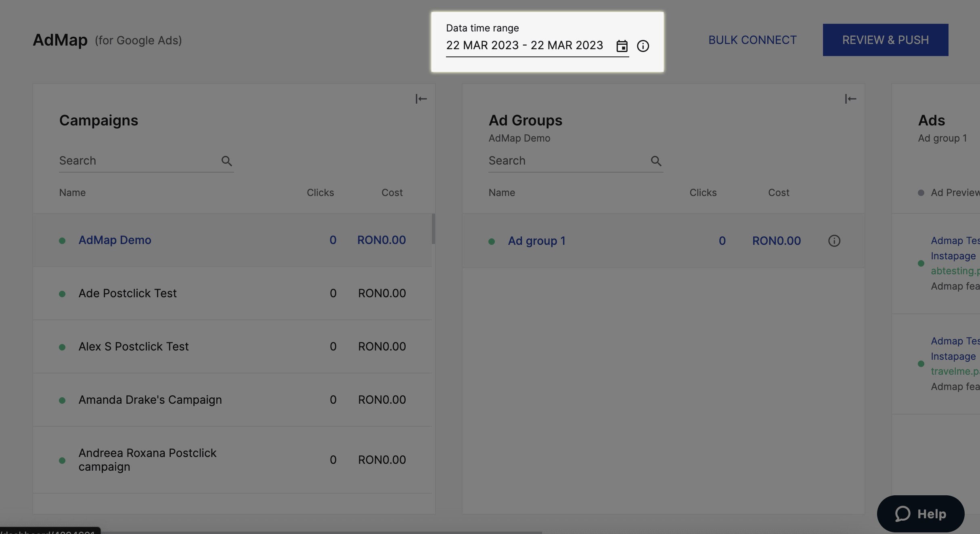Select the Alex S Postclick Test campaign
The width and height of the screenshot is (980, 534).
point(134,346)
